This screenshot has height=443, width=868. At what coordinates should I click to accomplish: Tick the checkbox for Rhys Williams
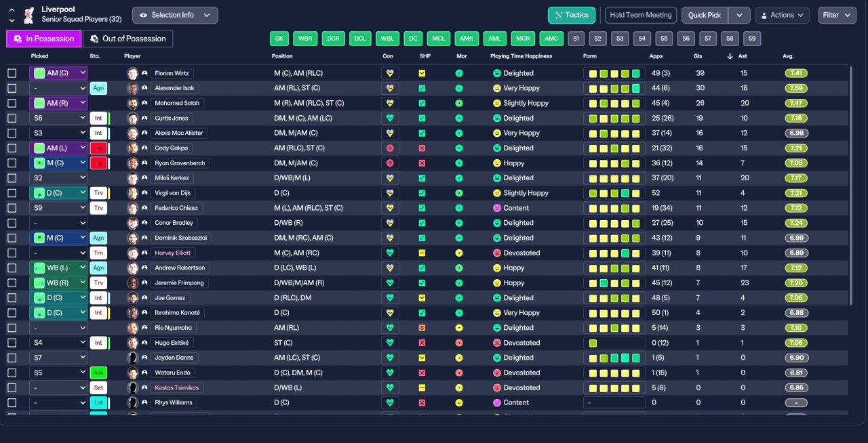point(12,402)
